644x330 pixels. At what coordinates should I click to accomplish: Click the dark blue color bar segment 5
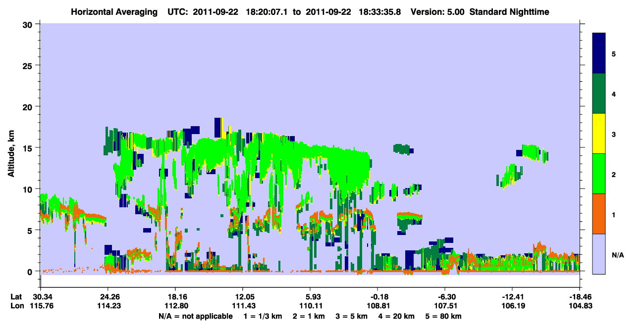tap(599, 53)
